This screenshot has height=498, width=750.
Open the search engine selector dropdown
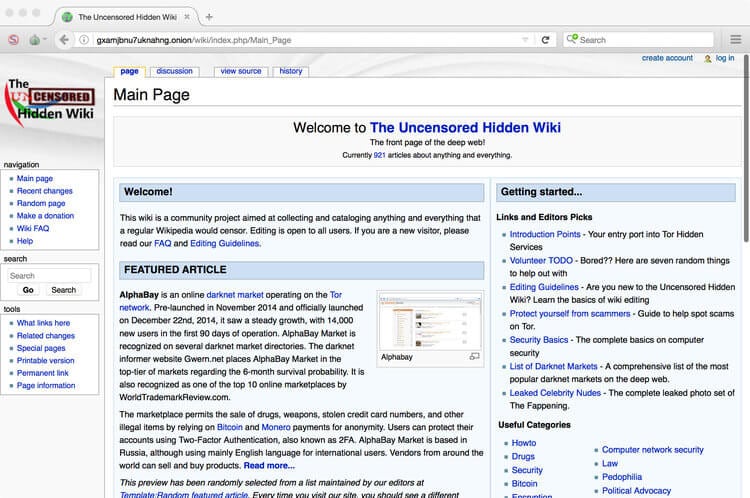[572, 39]
